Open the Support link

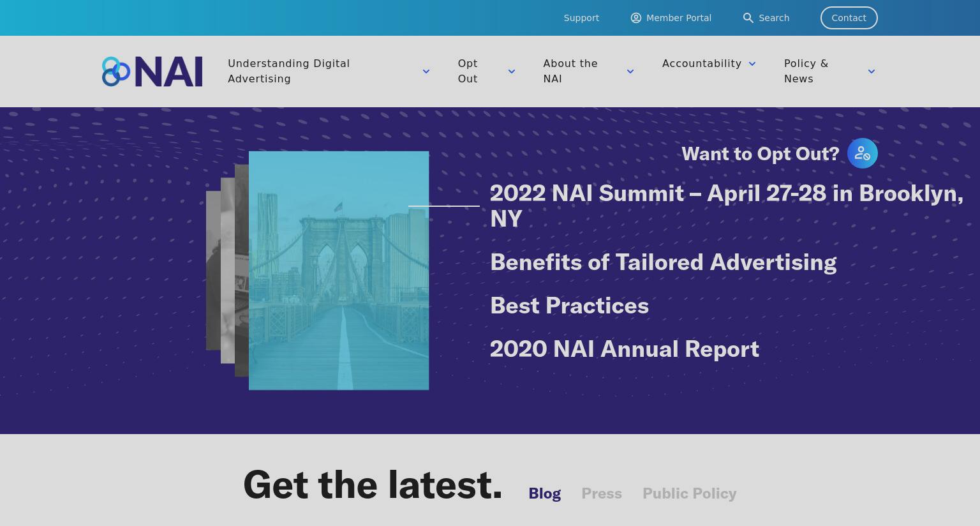coord(581,18)
